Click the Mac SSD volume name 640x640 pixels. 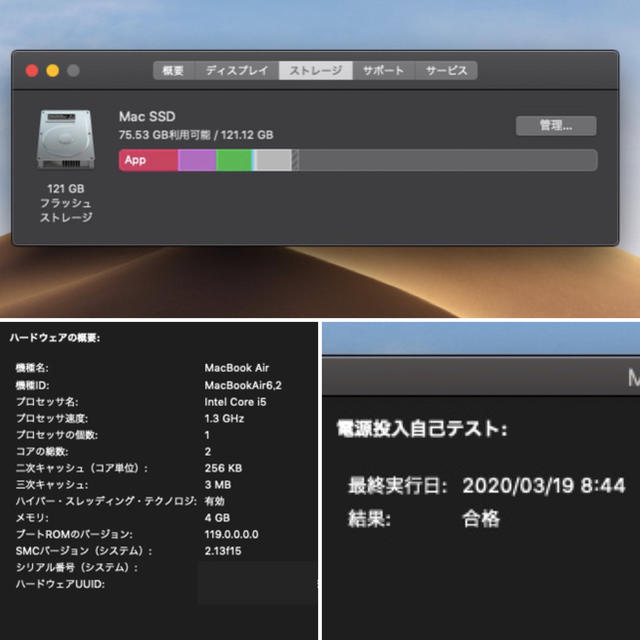147,117
